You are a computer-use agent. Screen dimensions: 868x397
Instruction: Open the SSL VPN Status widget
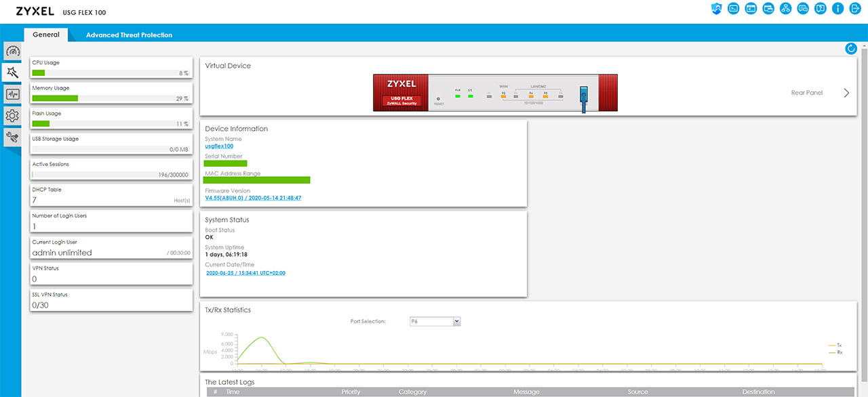(x=111, y=300)
